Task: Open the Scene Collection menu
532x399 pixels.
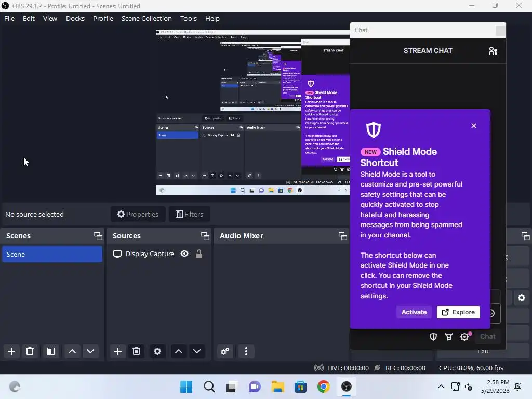Action: coord(147,18)
